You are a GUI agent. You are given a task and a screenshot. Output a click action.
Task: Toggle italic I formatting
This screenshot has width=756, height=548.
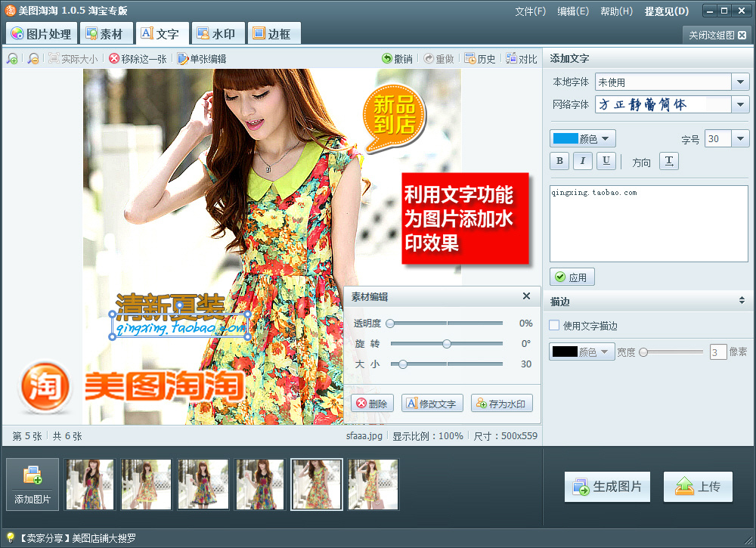(x=582, y=161)
